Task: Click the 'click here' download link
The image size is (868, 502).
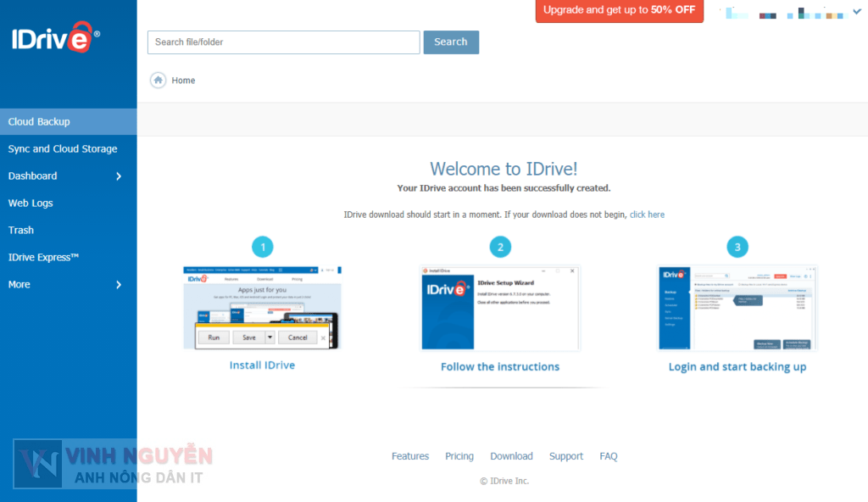Action: point(647,215)
